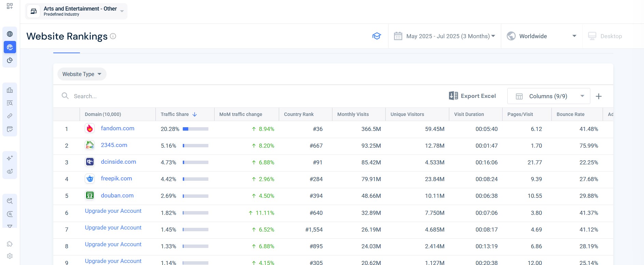Expand the Worldwide country selector
This screenshot has width=644, height=265.
(x=542, y=36)
